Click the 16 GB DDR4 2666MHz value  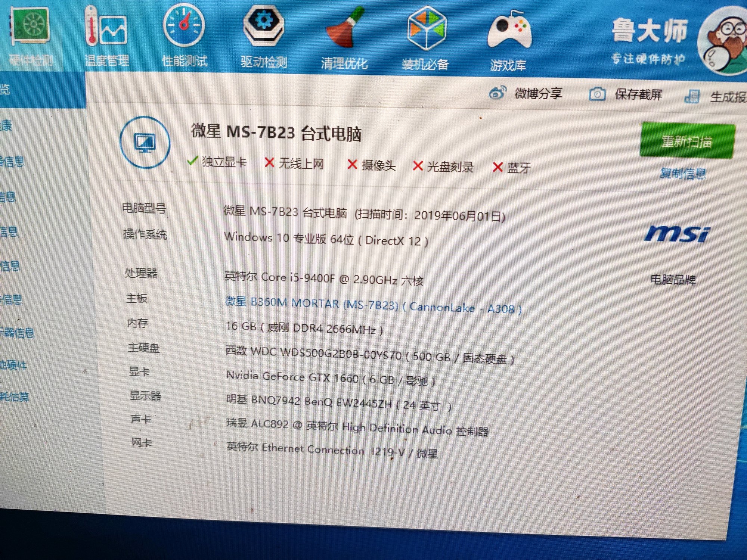(304, 328)
